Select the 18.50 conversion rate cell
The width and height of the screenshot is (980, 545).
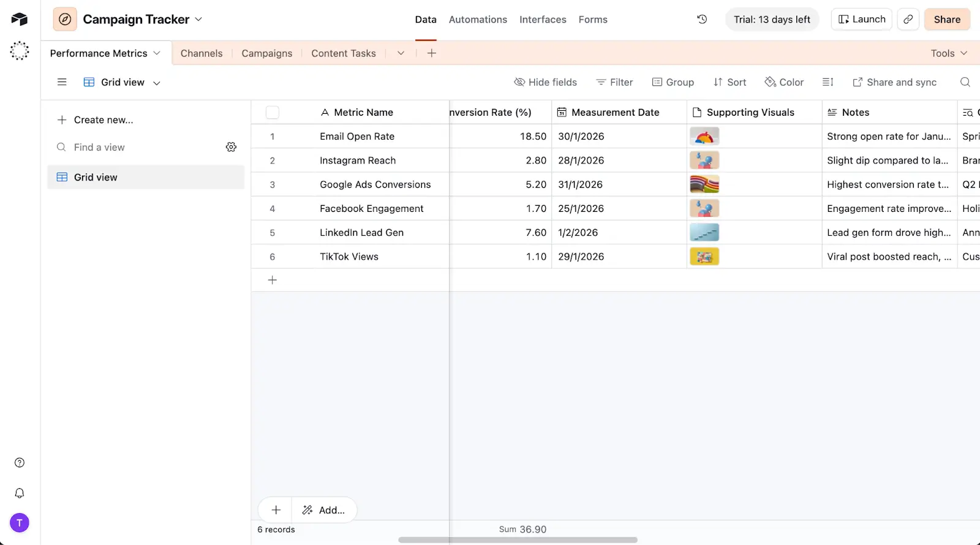[x=500, y=136]
